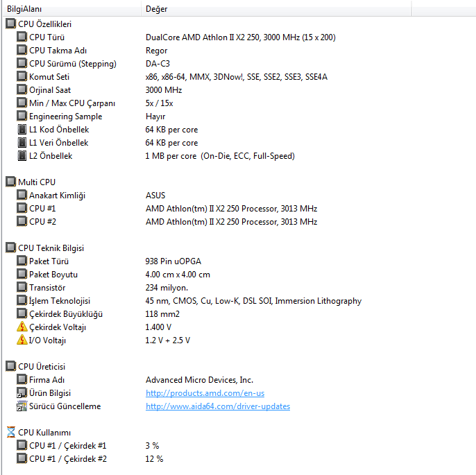Click the icon next to Anakart Kimliği
The image size is (476, 475).
(x=22, y=195)
